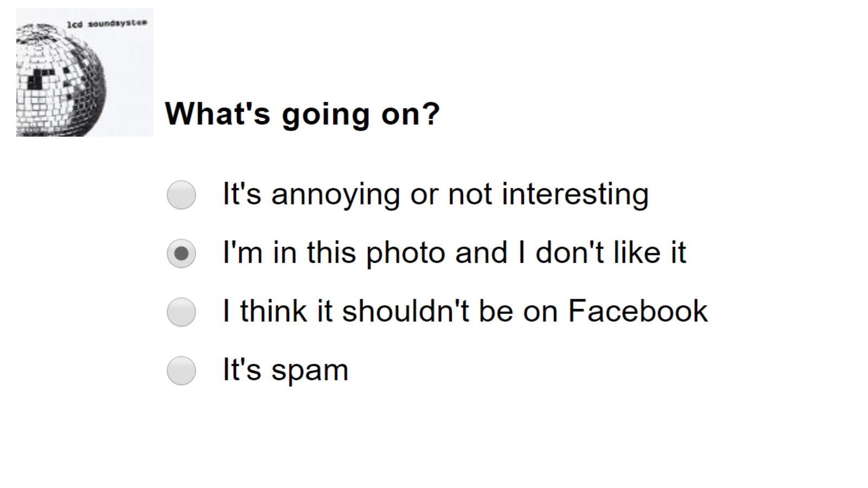The height and width of the screenshot is (488, 868).
Task: Click the "It's spam" label text
Action: click(285, 370)
